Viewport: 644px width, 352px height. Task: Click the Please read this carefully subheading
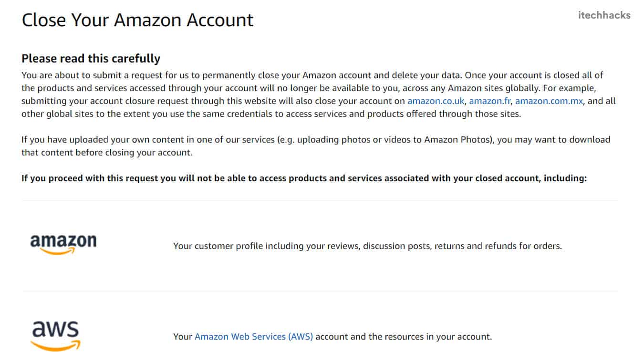click(x=91, y=59)
